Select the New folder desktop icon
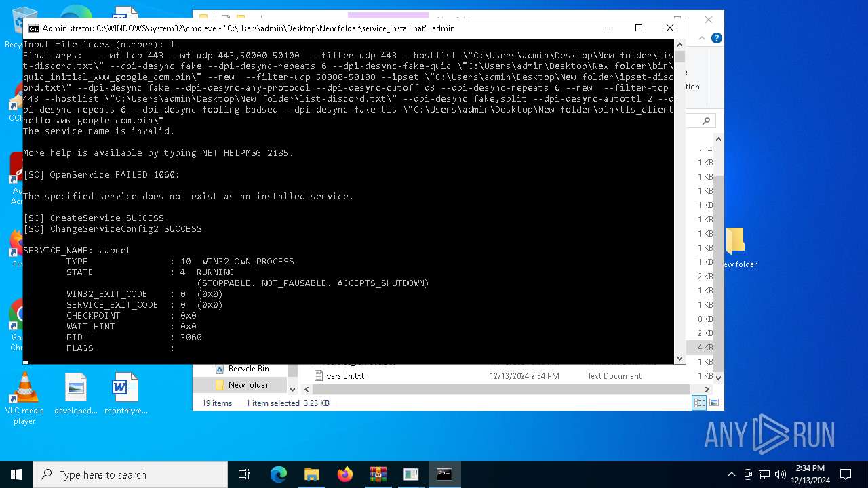The height and width of the screenshot is (488, 868). pos(737,248)
